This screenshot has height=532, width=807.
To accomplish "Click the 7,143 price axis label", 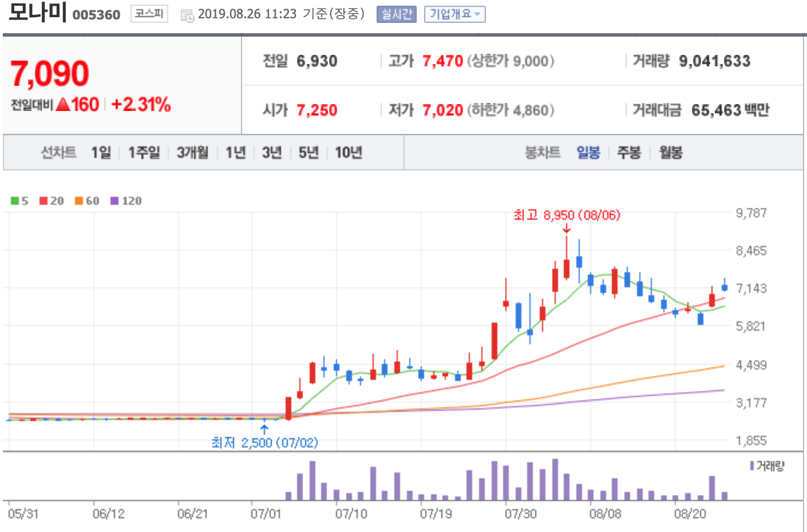I will coord(751,288).
